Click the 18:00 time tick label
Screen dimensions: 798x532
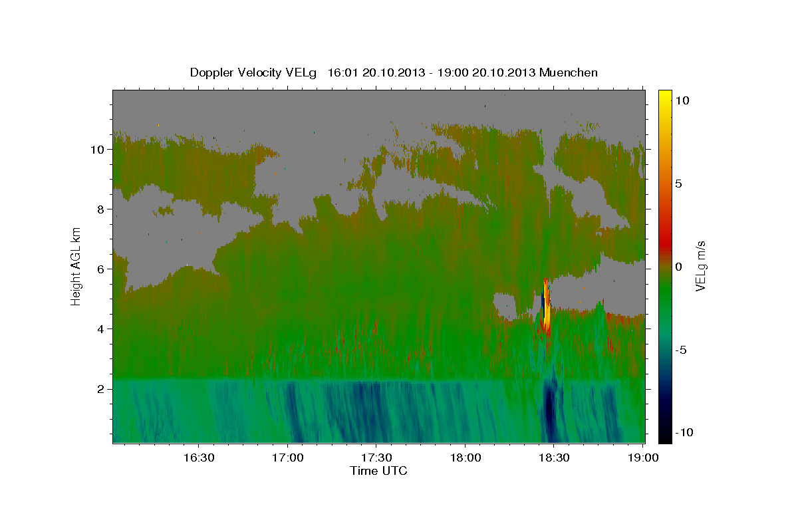[x=465, y=458]
